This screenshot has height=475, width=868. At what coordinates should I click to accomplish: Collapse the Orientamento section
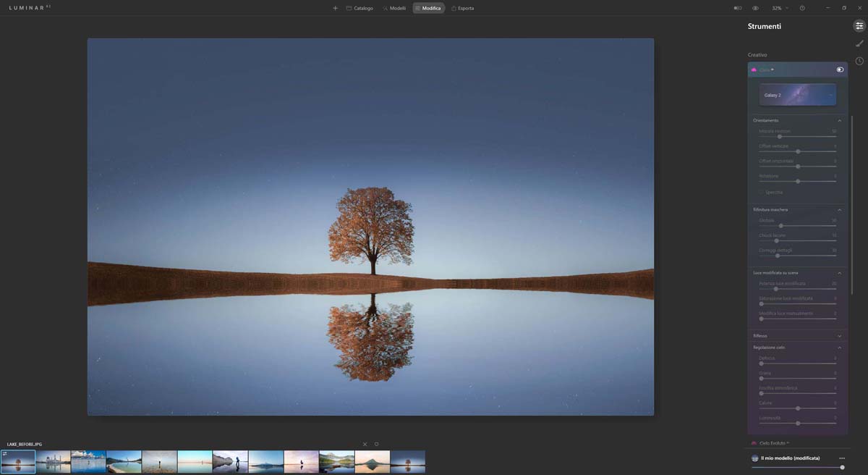839,120
